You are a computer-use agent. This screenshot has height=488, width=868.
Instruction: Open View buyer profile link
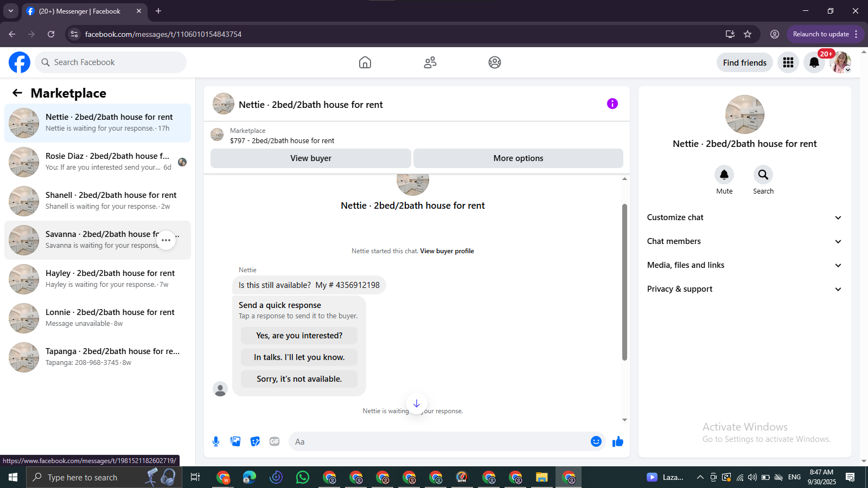pyautogui.click(x=447, y=251)
